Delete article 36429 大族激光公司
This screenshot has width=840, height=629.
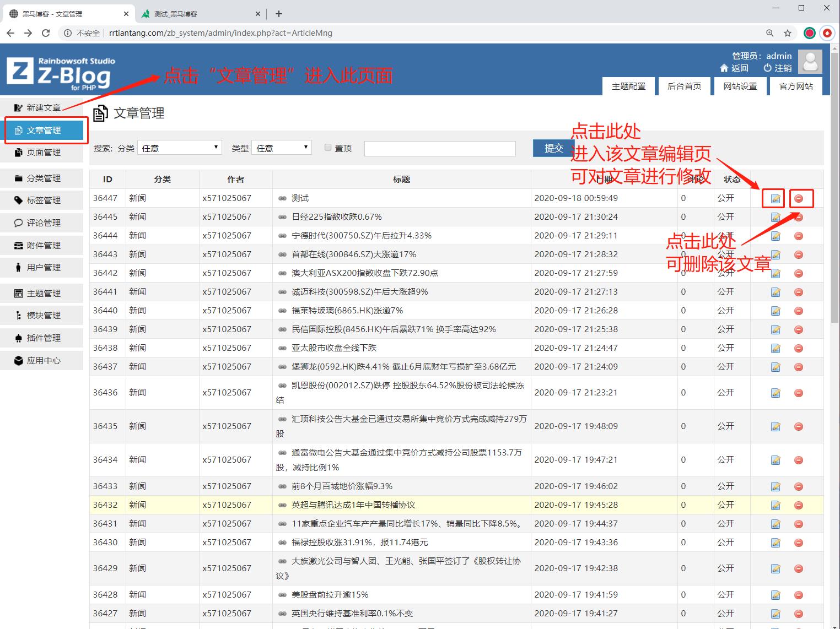(799, 568)
